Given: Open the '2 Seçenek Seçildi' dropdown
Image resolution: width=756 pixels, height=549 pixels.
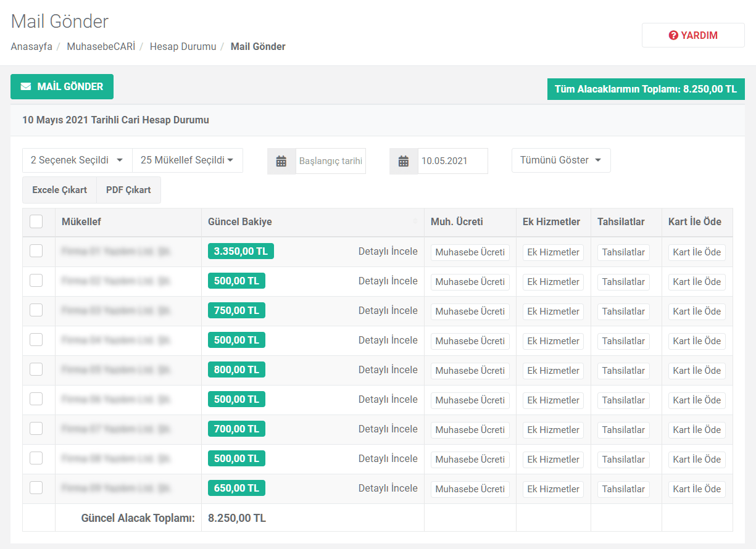Looking at the screenshot, I should click(x=77, y=160).
